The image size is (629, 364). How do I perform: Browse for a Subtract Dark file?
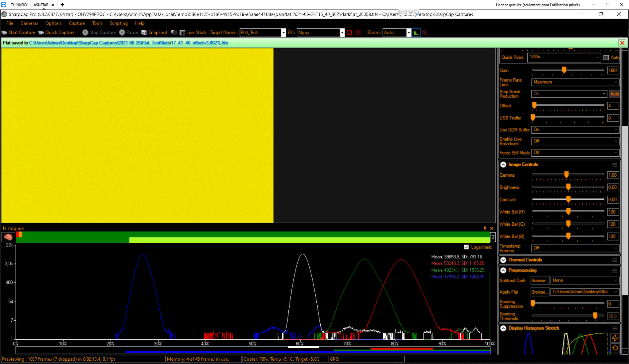540,280
